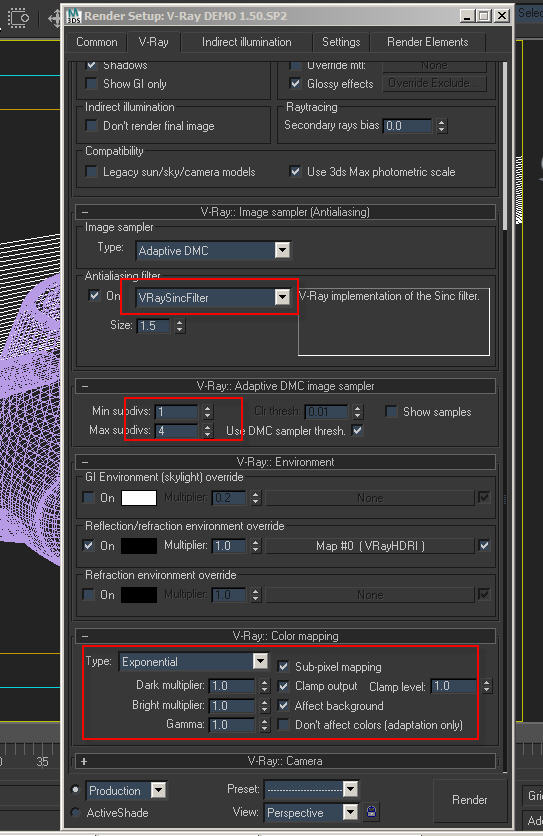543x836 pixels.
Task: Click the Reflection override Multiplier field
Action: point(229,546)
